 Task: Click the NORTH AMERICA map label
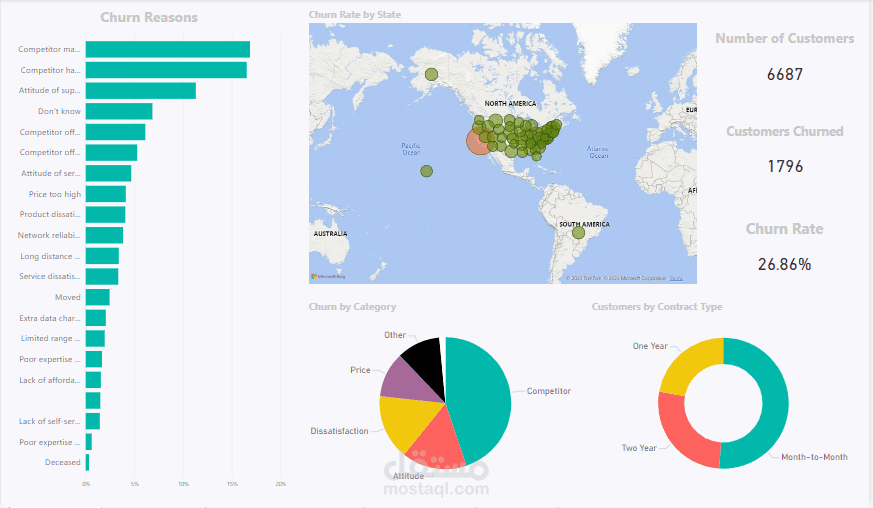(510, 104)
